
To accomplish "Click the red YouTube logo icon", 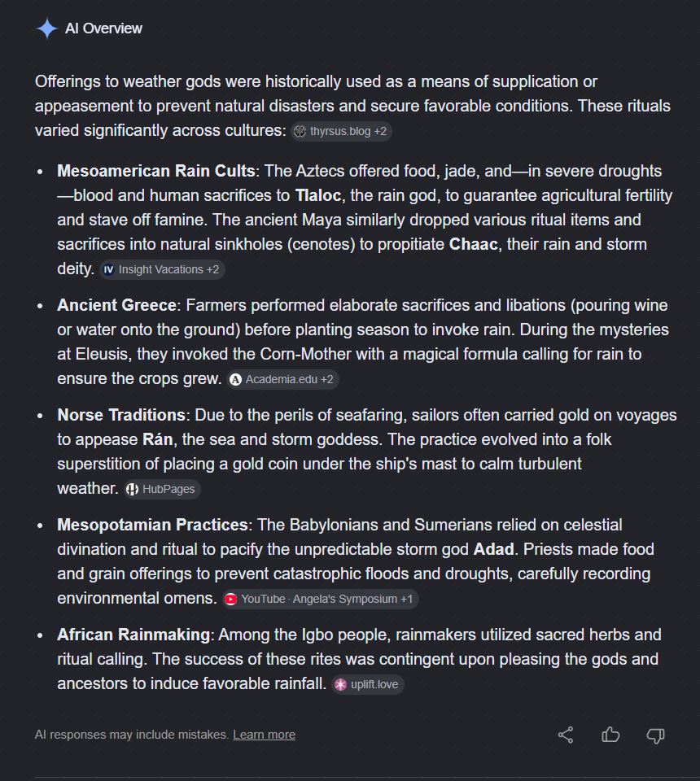I will (x=230, y=600).
